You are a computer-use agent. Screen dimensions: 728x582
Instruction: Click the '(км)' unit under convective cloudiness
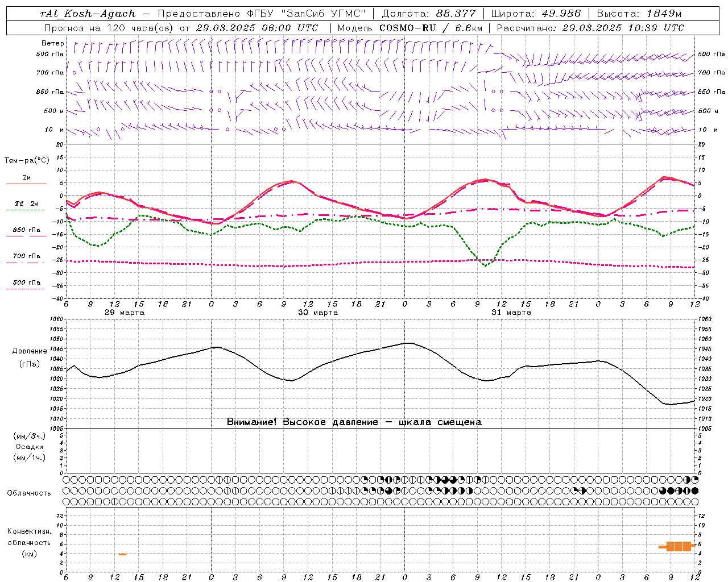point(29,554)
